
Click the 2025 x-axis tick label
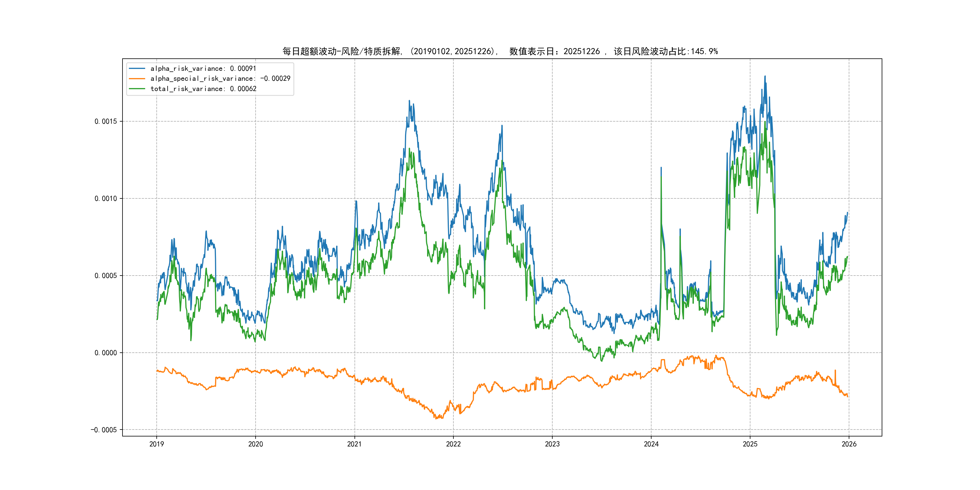(750, 444)
